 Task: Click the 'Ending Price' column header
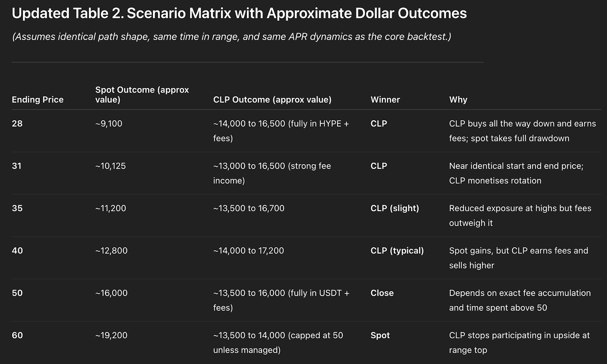click(x=38, y=100)
